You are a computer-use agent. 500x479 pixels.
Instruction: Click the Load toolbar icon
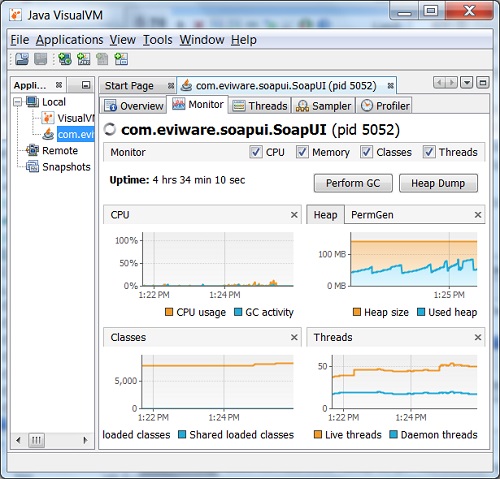point(22,59)
